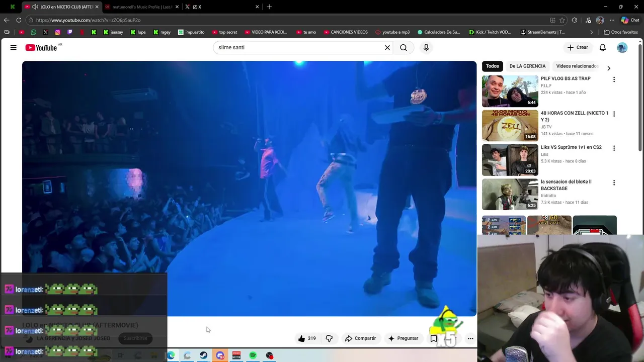644x362 pixels.
Task: Open browser extensions puzzle icon
Action: coord(575,20)
